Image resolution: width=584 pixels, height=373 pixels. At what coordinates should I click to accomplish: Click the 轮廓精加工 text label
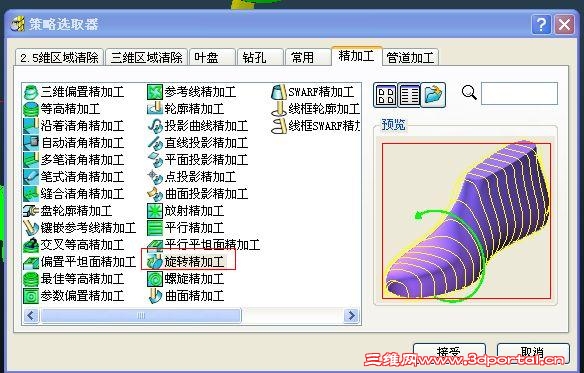click(194, 109)
